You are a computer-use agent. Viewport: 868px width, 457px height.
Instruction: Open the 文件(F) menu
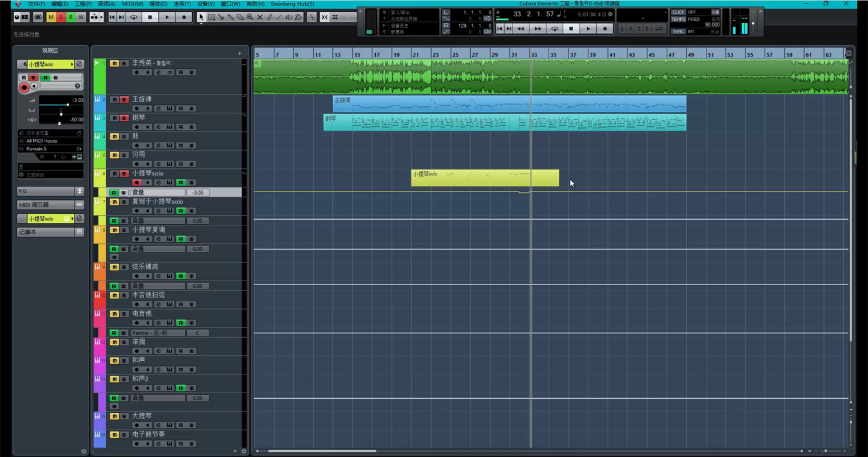[x=37, y=4]
